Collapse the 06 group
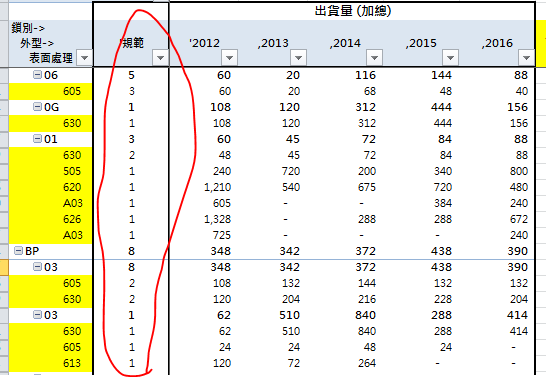The width and height of the screenshot is (546, 377). pyautogui.click(x=37, y=74)
